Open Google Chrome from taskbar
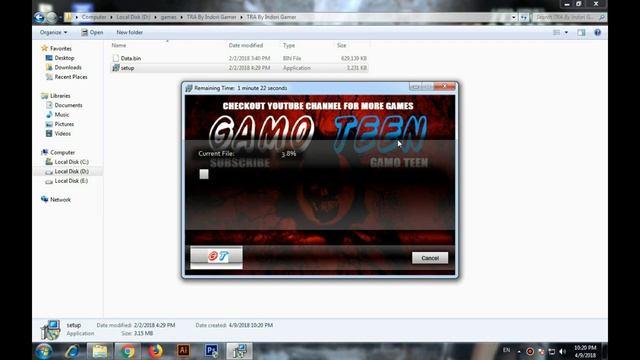Screen dimensions: 640x360 [x=127, y=351]
